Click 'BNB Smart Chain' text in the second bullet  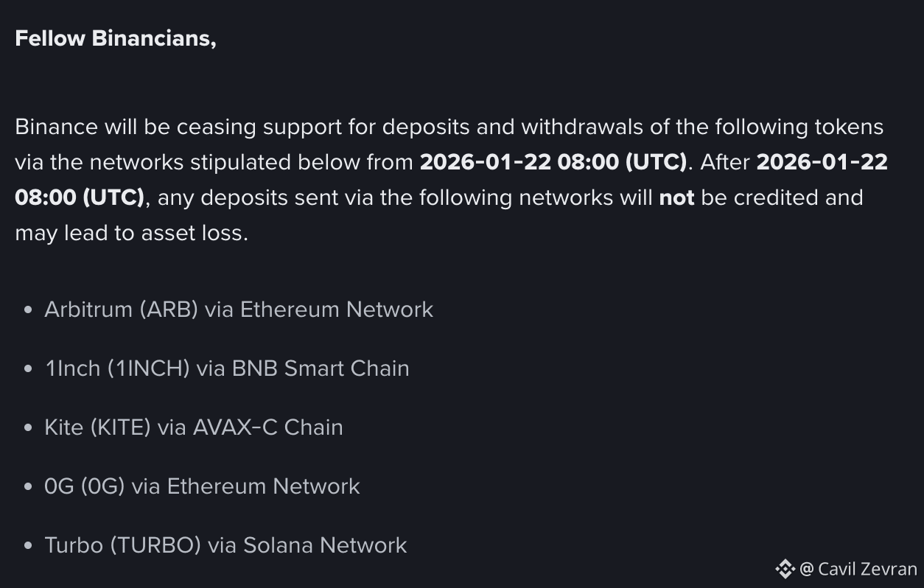point(321,368)
